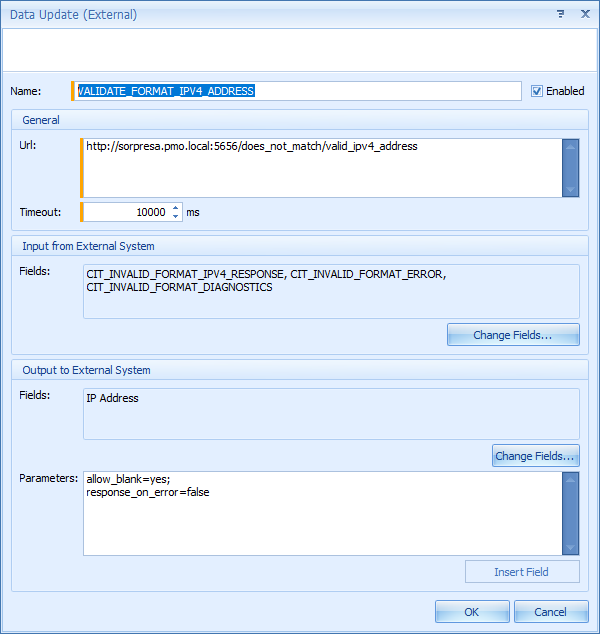The width and height of the screenshot is (600, 634).
Task: Click the Insert Field button
Action: click(521, 572)
